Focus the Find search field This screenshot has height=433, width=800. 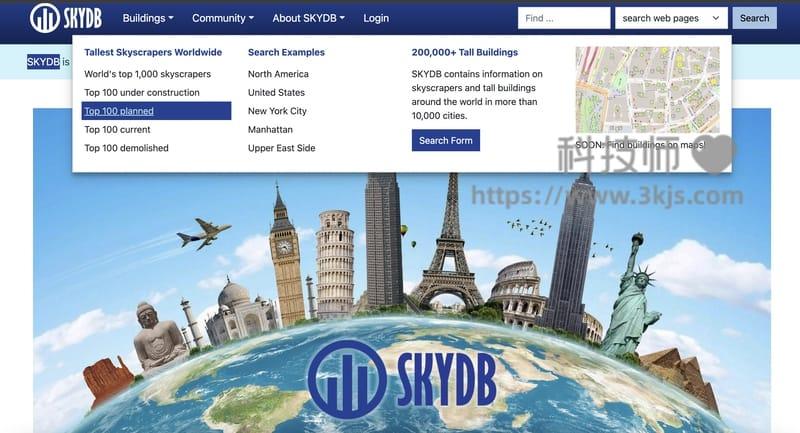[x=564, y=18]
